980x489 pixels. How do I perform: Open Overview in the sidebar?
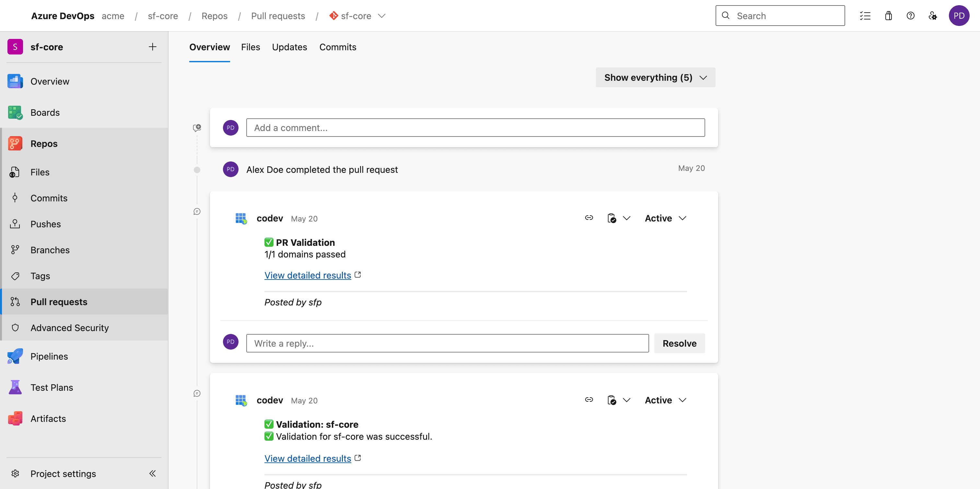coord(84,81)
